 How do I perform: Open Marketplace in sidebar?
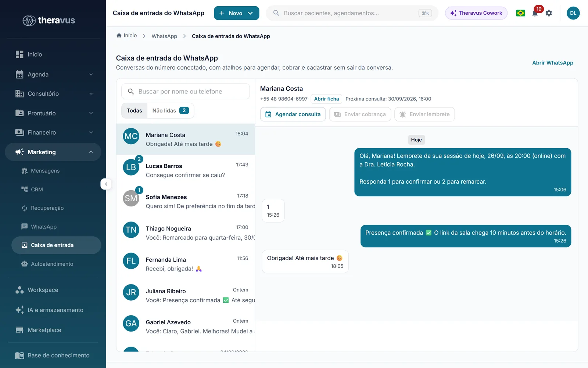coord(44,330)
